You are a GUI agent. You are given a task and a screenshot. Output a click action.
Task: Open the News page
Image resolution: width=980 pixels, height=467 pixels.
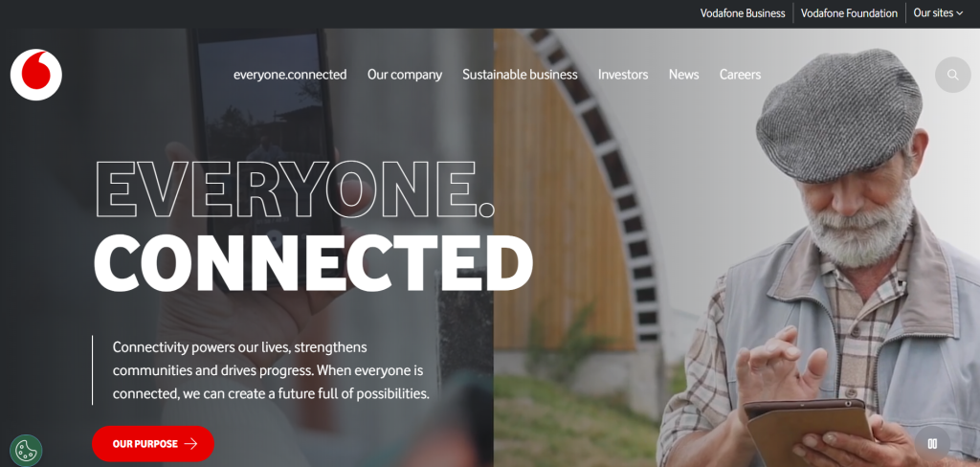[683, 75]
